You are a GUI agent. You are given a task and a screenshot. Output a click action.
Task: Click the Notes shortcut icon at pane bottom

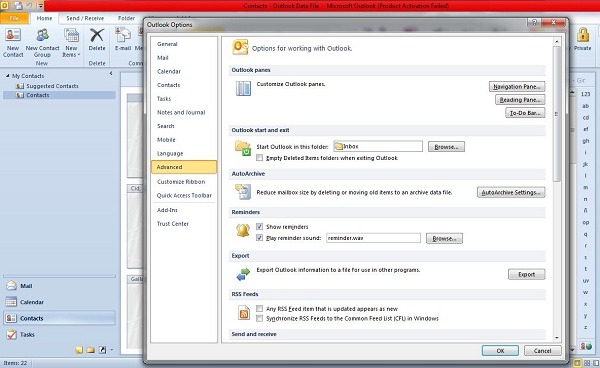pos(79,350)
